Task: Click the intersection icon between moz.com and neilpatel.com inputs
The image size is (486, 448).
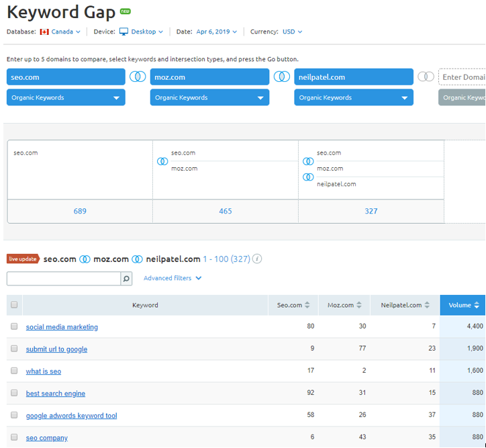Action: pyautogui.click(x=282, y=77)
